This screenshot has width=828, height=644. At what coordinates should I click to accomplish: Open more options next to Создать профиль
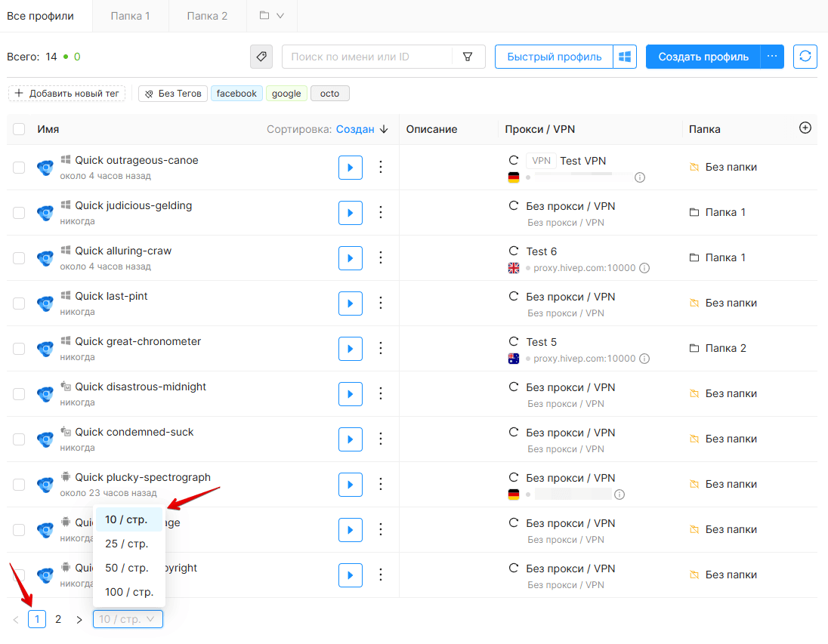[772, 57]
